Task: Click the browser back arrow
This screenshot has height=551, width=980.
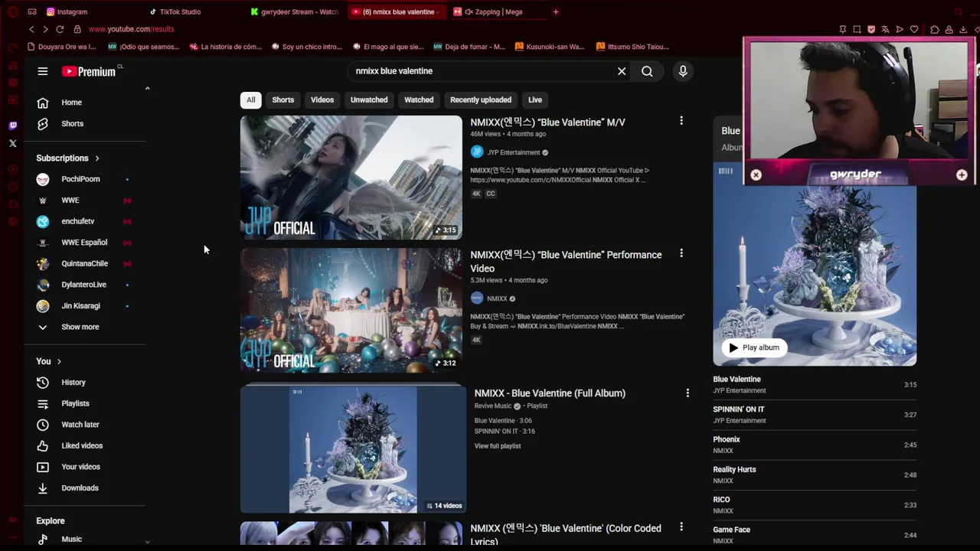Action: tap(31, 29)
